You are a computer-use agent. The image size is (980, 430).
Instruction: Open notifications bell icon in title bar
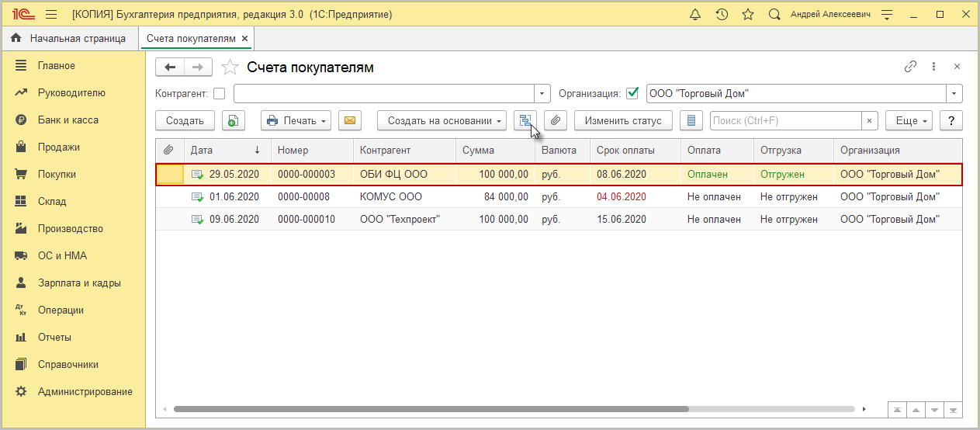(x=695, y=15)
